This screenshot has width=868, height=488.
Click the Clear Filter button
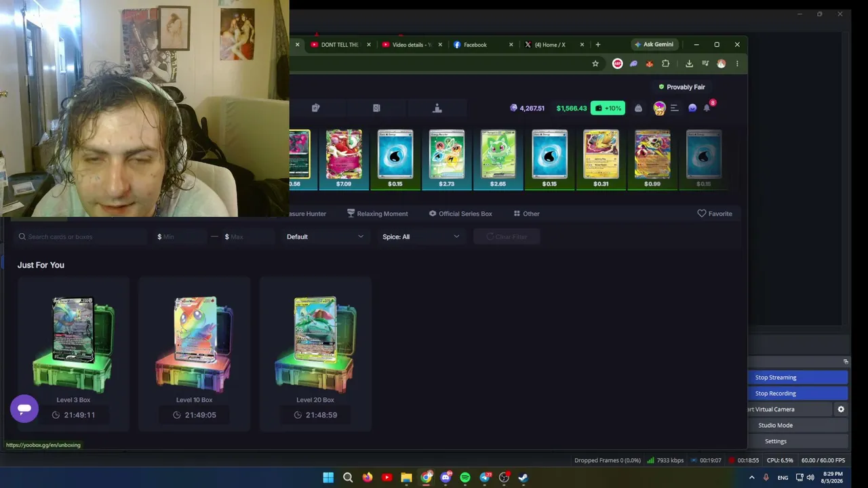point(507,237)
